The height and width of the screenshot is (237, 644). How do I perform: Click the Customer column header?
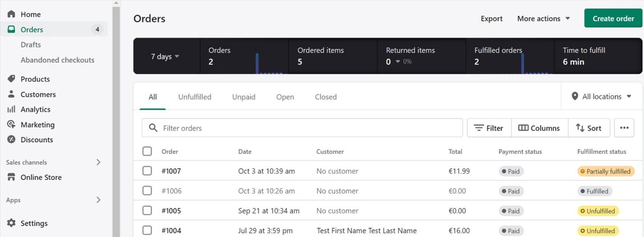pyautogui.click(x=330, y=151)
